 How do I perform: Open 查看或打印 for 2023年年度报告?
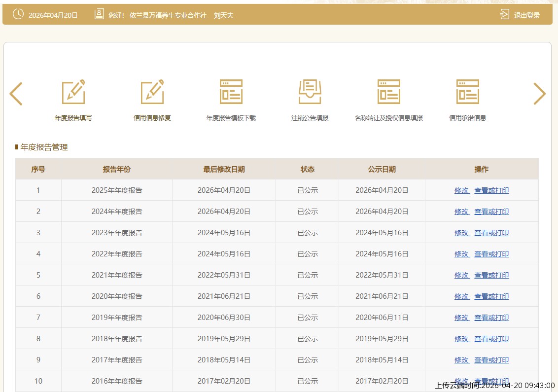coord(491,233)
